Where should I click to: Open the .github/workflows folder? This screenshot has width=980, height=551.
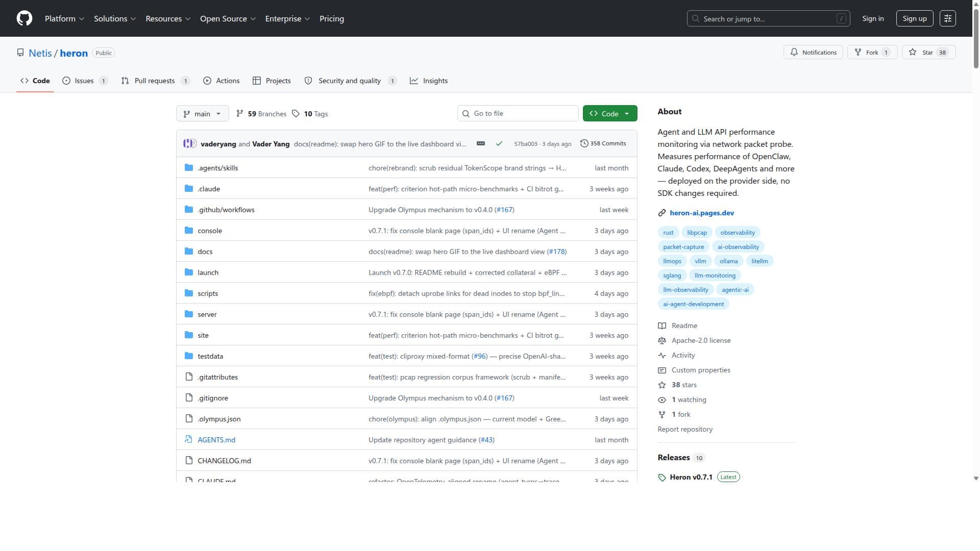click(226, 210)
